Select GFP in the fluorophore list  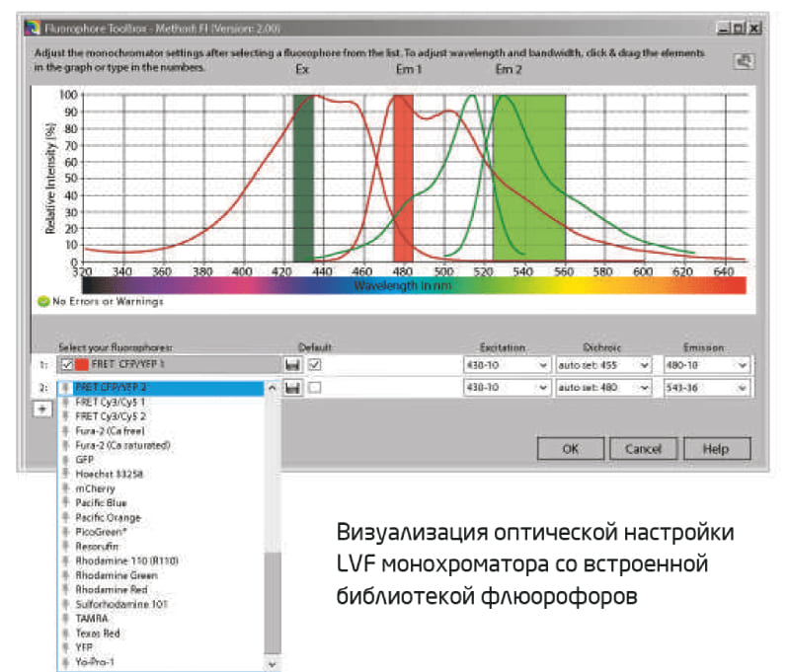pyautogui.click(x=161, y=460)
